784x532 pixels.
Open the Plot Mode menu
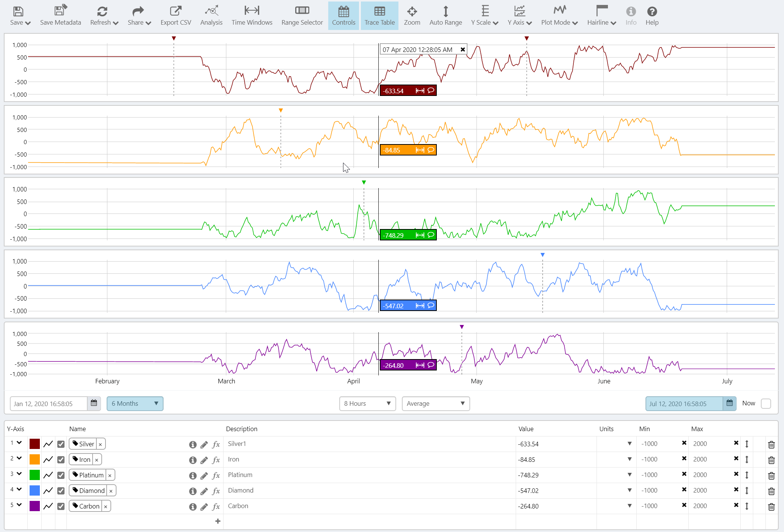pos(559,16)
